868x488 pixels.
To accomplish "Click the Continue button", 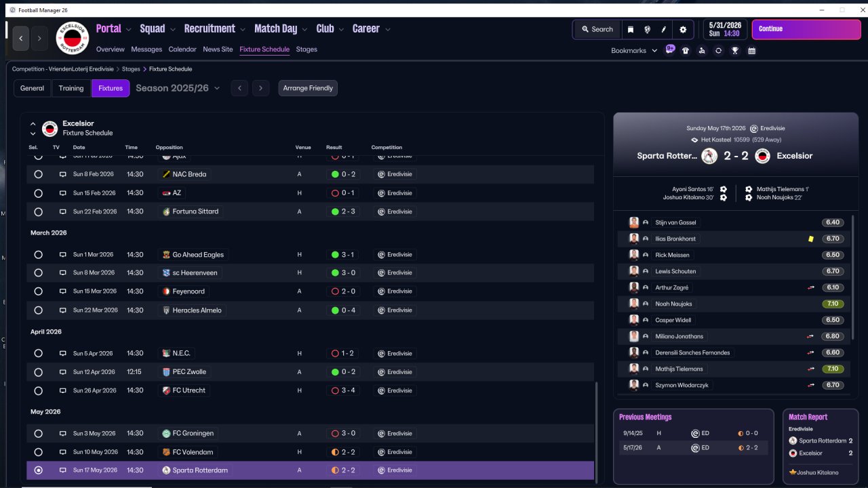I will click(807, 29).
